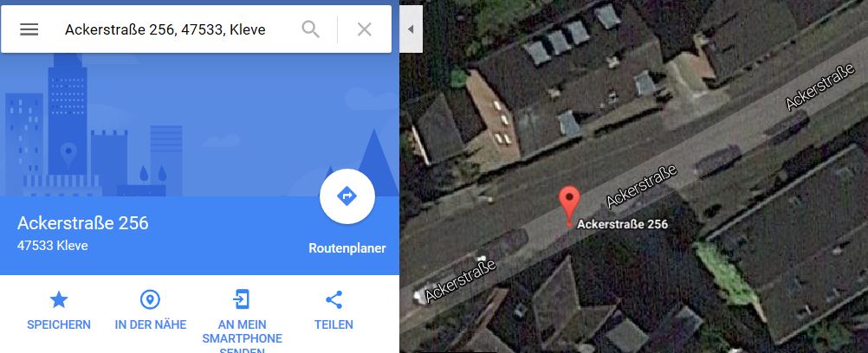
Task: Click the In der Nähe pin icon
Action: click(150, 300)
